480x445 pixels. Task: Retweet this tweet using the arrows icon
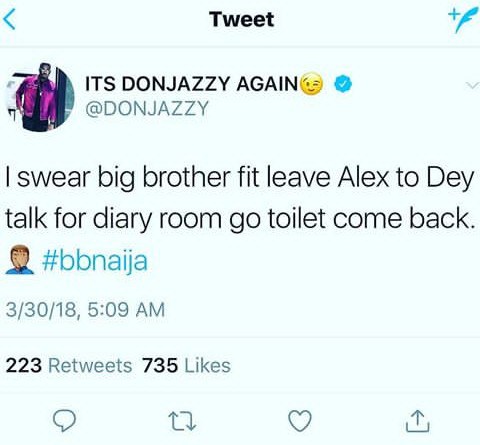182,421
